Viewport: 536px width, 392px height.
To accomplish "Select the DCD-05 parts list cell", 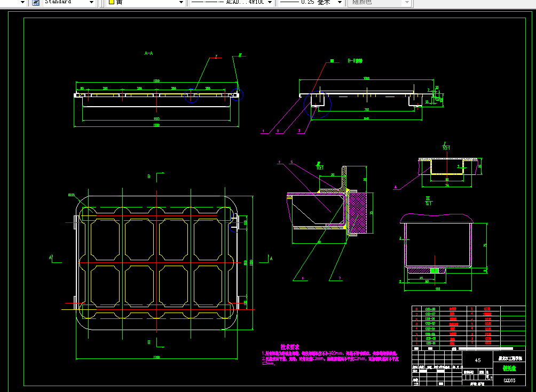I will [x=430, y=324].
